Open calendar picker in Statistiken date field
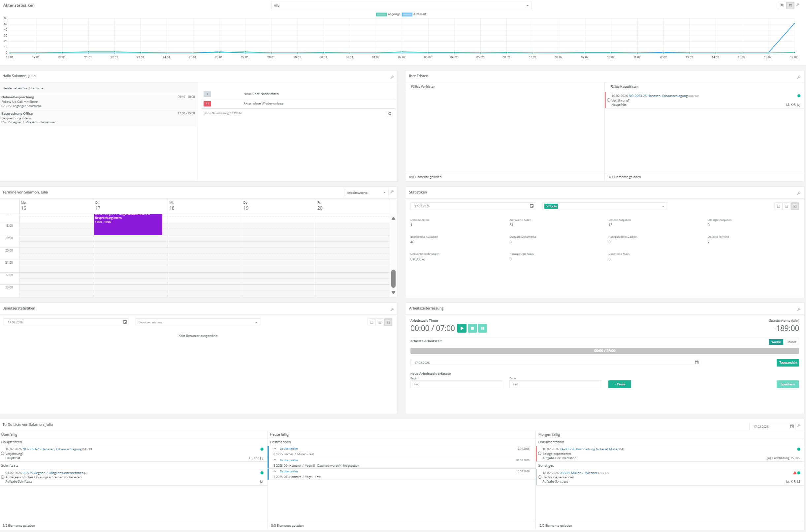The width and height of the screenshot is (806, 532). coord(532,206)
